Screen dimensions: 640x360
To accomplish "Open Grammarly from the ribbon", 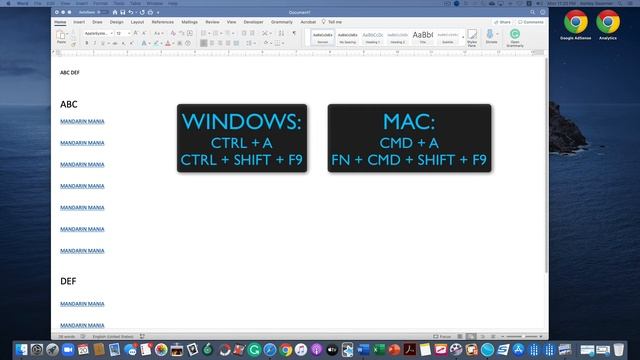I will pyautogui.click(x=515, y=38).
